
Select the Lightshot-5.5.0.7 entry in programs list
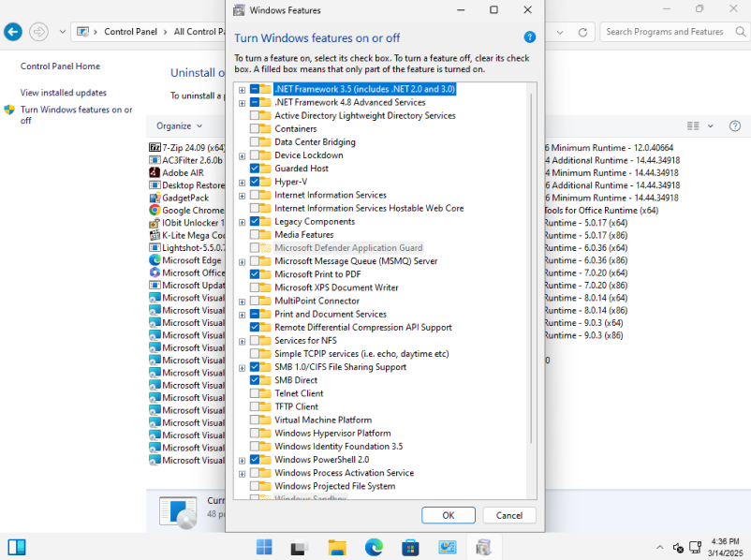click(186, 247)
